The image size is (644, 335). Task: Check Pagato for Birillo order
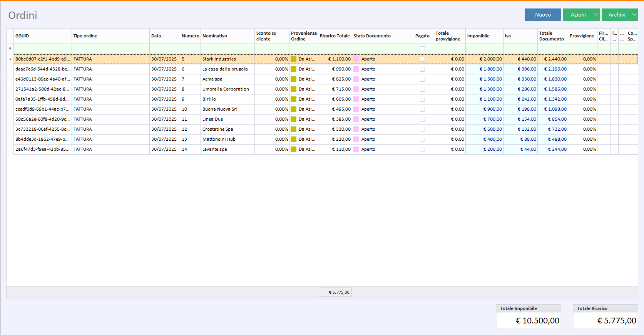pos(422,99)
